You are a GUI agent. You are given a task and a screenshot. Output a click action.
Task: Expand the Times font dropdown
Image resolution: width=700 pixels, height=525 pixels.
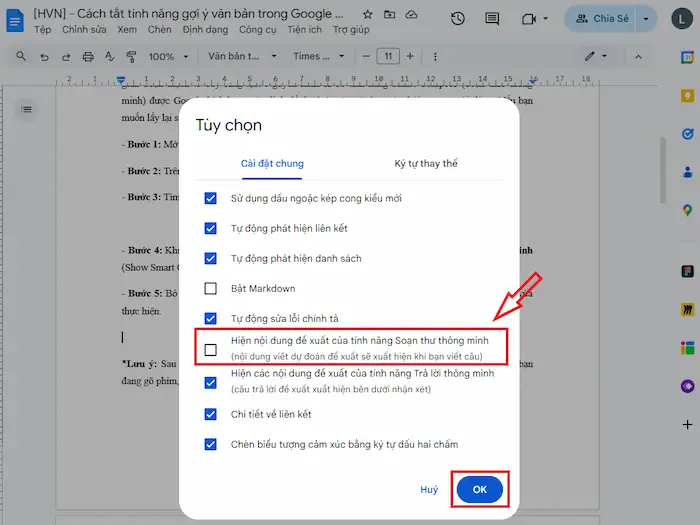coord(317,57)
